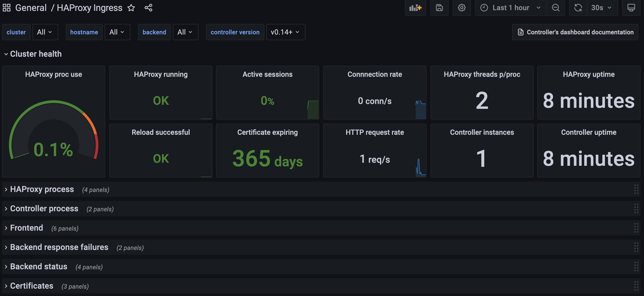Image resolution: width=644 pixels, height=296 pixels.
Task: Open dashboard settings gear
Action: [x=462, y=8]
